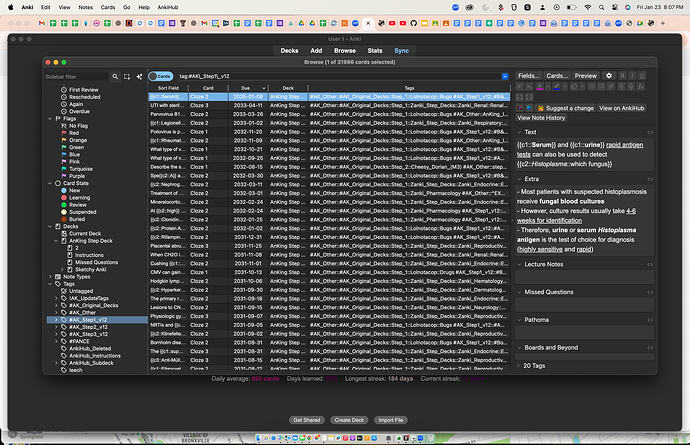The height and width of the screenshot is (445, 690).
Task: Expand the Note Types tree section
Action: (x=50, y=277)
